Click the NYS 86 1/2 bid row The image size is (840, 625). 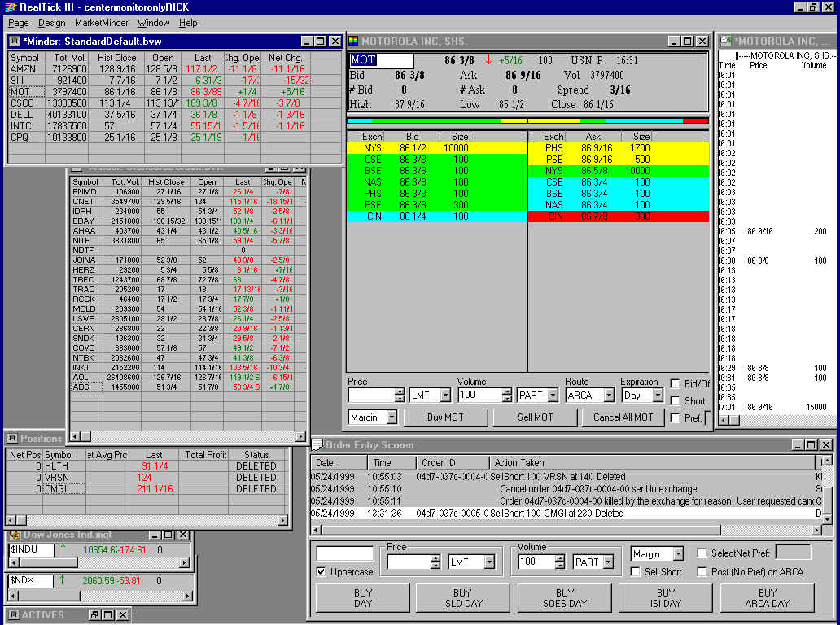pyautogui.click(x=436, y=148)
